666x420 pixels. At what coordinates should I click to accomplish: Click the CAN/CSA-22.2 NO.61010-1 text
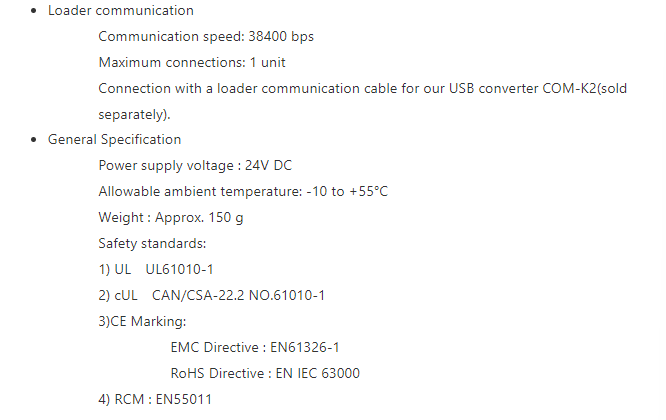(238, 295)
